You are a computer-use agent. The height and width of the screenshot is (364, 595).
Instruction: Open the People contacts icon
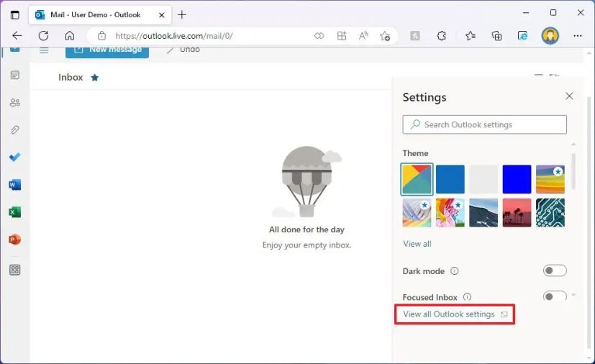15,102
